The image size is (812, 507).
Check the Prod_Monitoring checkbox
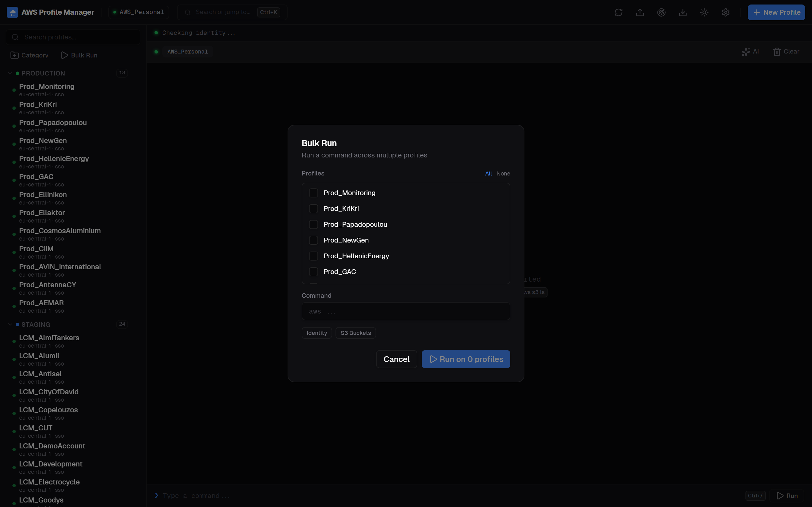(314, 193)
